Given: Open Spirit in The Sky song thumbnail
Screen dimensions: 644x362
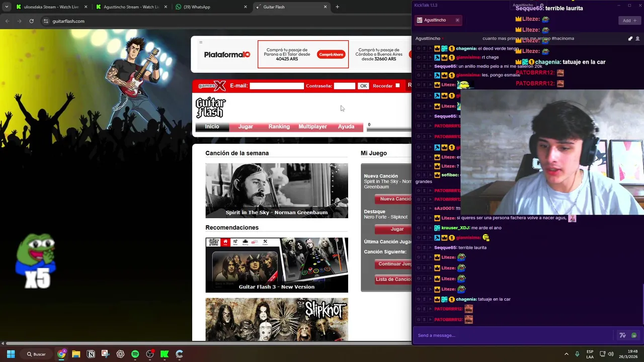Looking at the screenshot, I should tap(277, 191).
